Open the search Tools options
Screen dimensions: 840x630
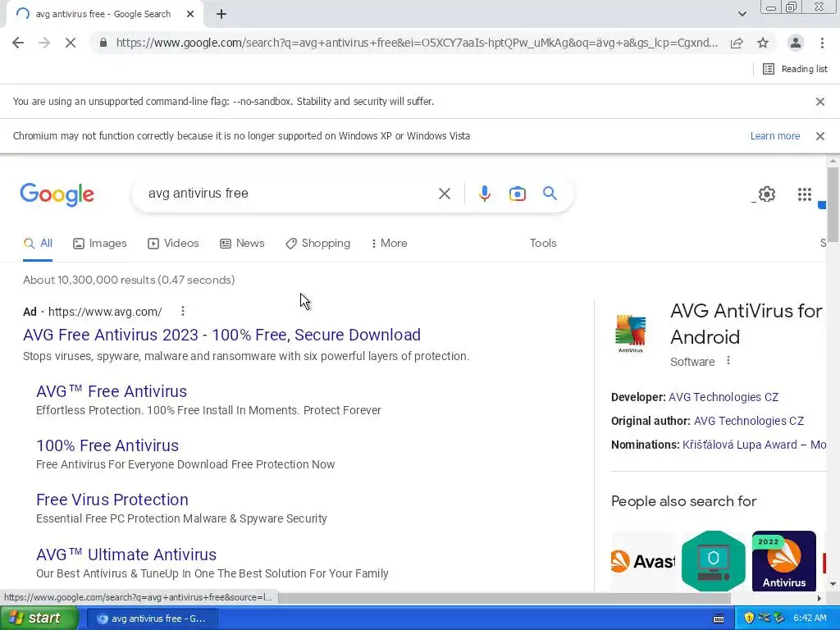[543, 243]
